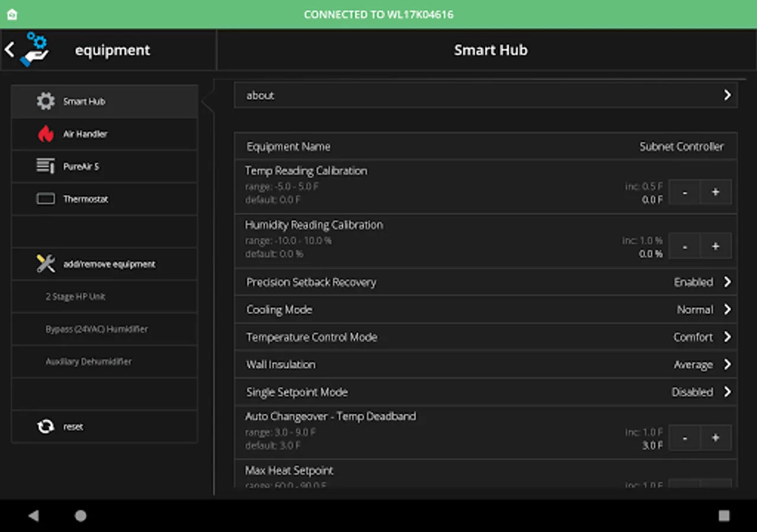Open the Thermostat sidebar entry
Viewport: 757px width, 532px height.
105,199
